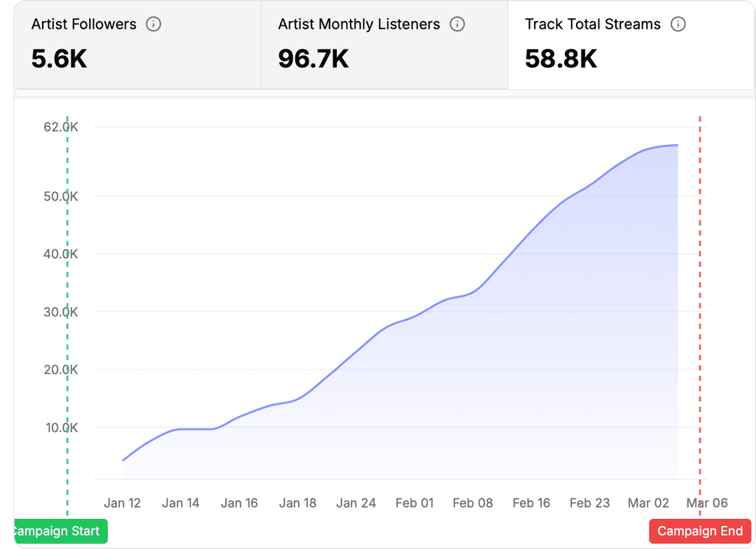Click the Jan 12 date label
756x549 pixels.
coord(122,503)
